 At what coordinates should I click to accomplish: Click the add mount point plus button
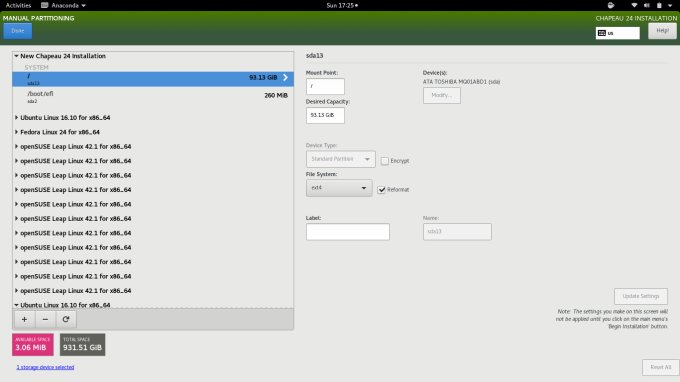[24, 320]
